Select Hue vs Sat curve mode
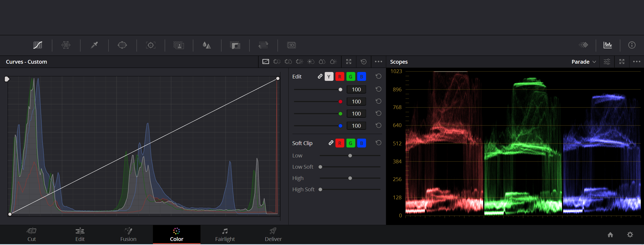This screenshot has height=245, width=644. 288,62
